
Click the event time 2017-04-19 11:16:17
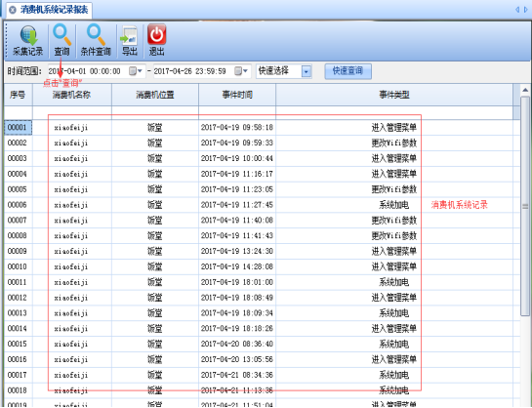pos(237,174)
